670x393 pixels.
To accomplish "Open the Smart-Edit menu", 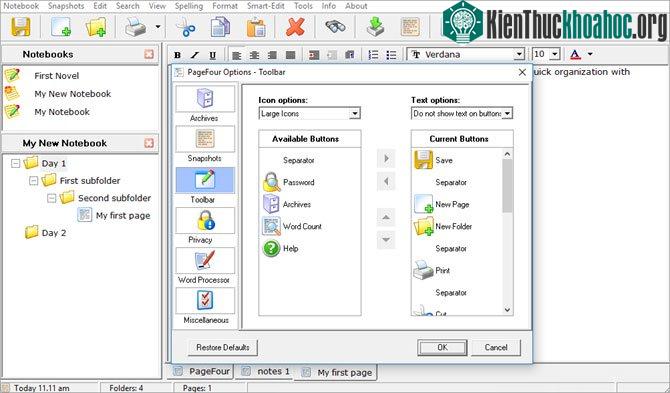I will coord(265,6).
